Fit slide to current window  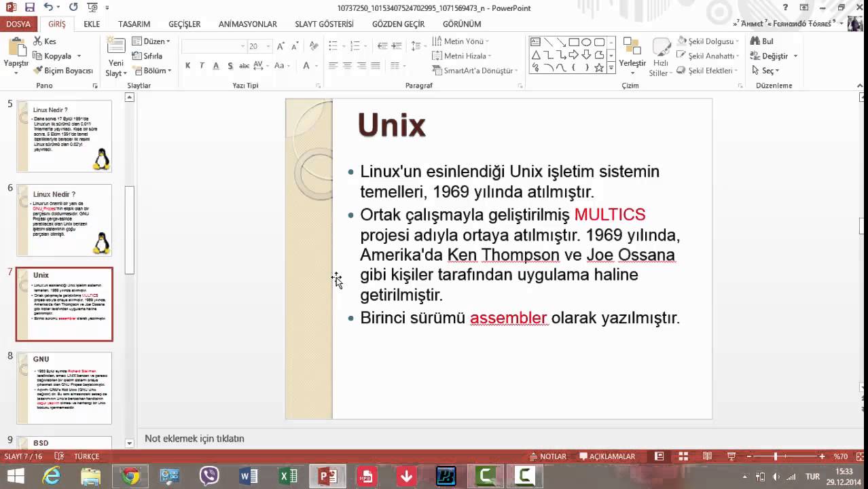[858, 456]
